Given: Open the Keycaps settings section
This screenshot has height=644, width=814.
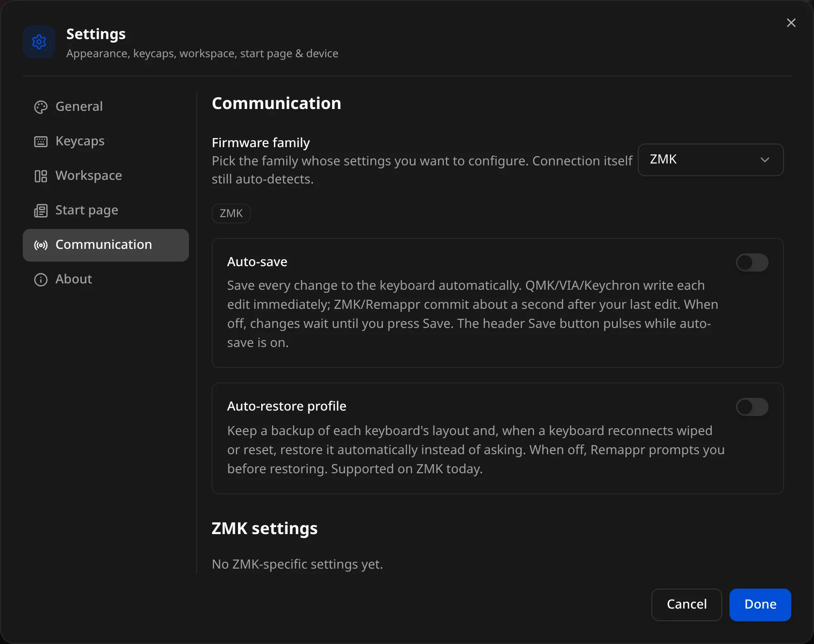Looking at the screenshot, I should [106, 141].
